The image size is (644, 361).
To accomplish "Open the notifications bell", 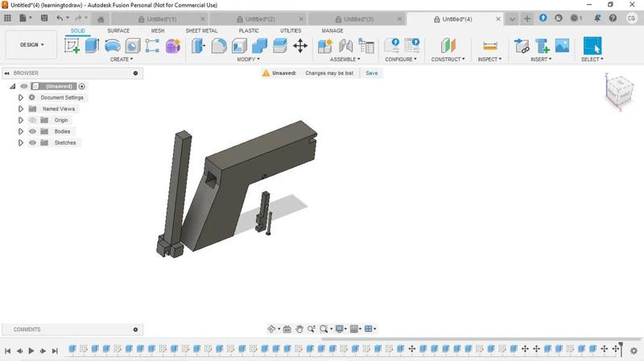I will tap(597, 18).
